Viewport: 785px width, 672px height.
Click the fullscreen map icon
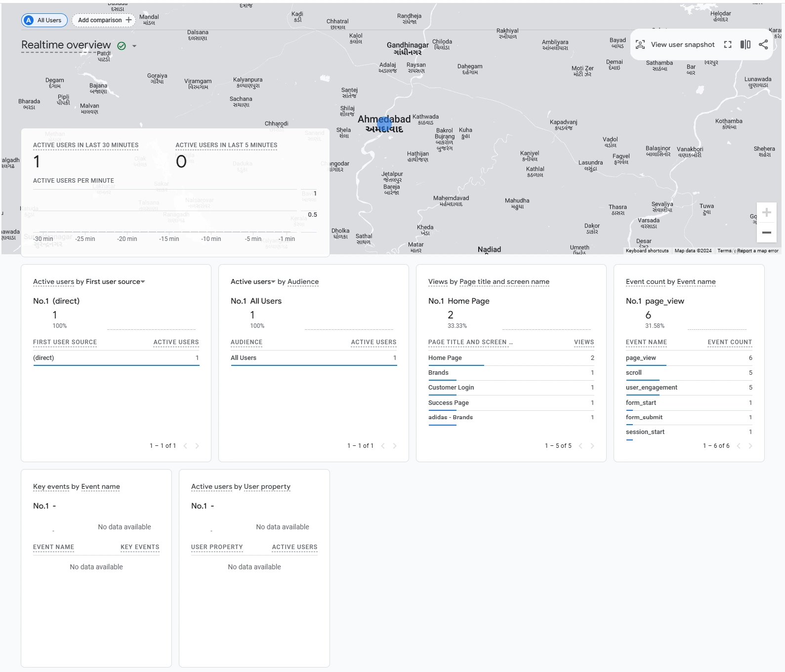click(728, 44)
